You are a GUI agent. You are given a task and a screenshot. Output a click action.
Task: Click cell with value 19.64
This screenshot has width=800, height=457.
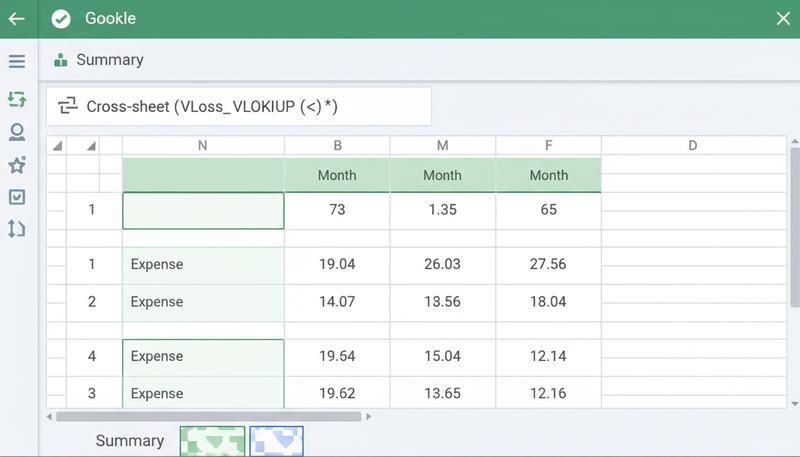[337, 356]
